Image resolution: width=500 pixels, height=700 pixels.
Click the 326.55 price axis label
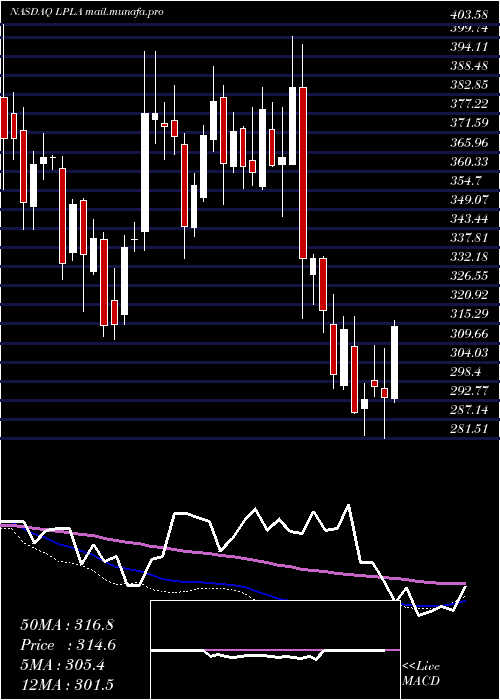(469, 276)
